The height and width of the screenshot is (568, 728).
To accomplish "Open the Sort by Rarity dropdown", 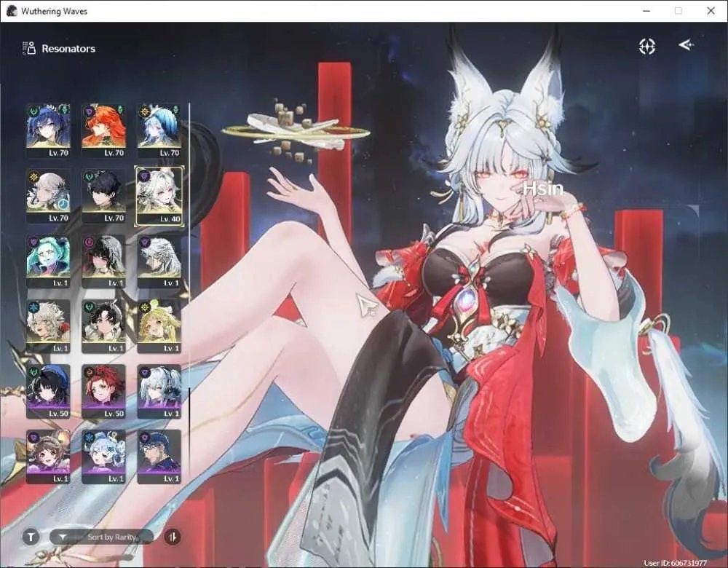I will coord(102,537).
